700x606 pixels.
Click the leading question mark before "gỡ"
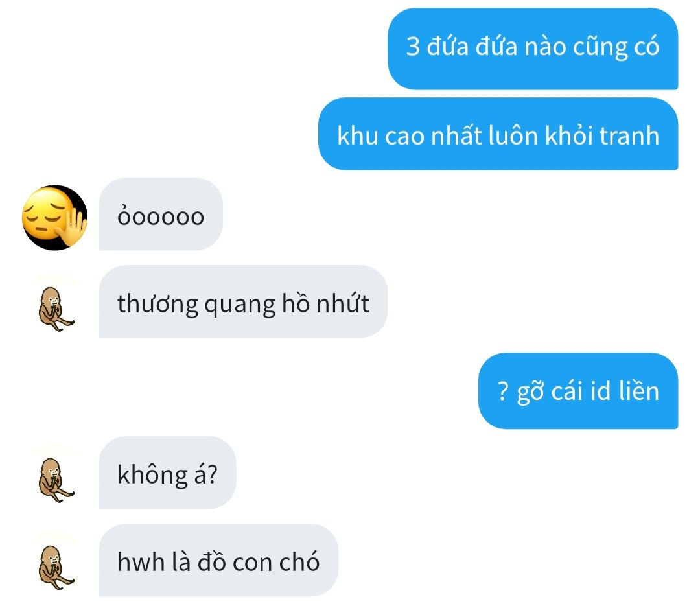(x=503, y=391)
